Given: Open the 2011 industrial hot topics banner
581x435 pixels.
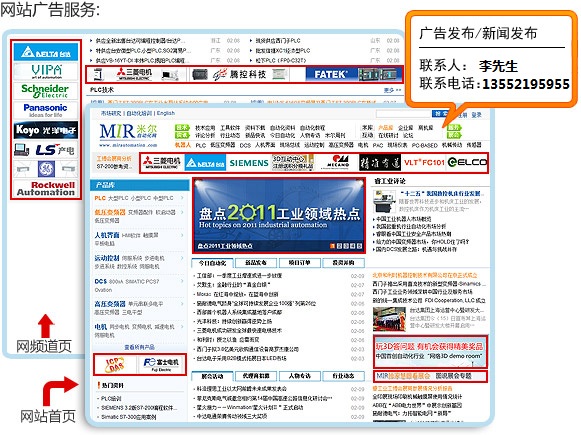Looking at the screenshot, I should 279,216.
